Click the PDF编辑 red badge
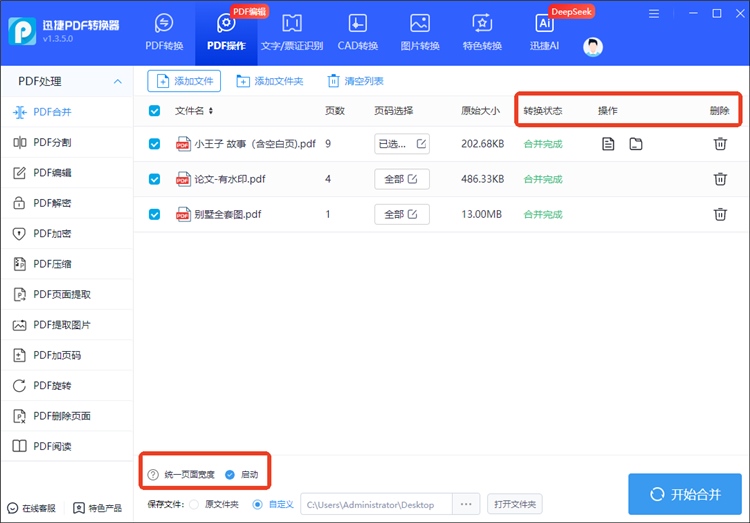750x523 pixels. tap(249, 11)
